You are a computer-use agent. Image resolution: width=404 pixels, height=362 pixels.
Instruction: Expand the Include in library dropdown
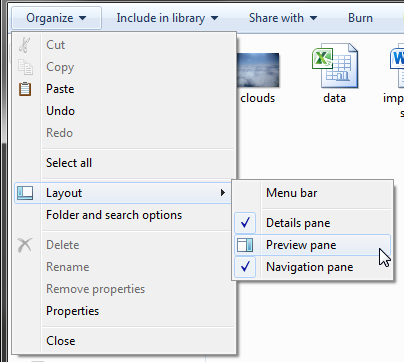click(167, 18)
